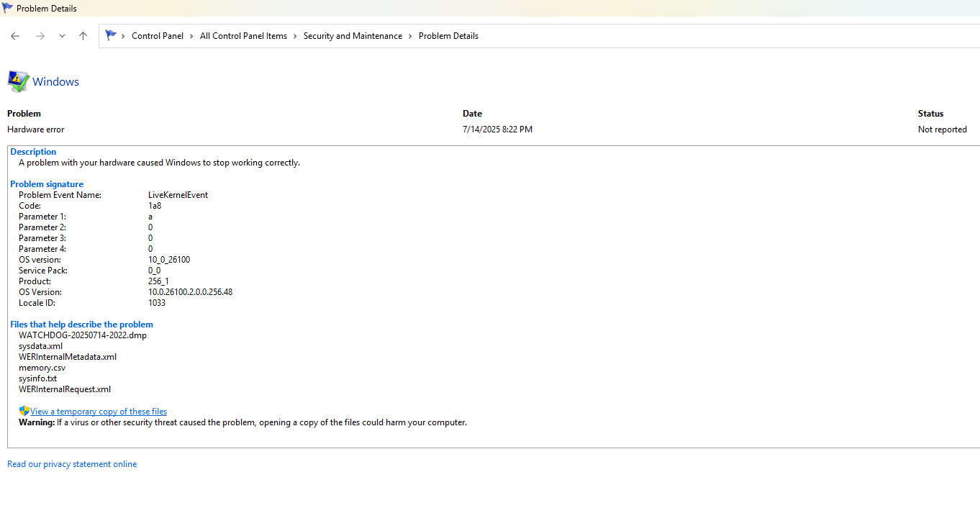This screenshot has width=980, height=526.
Task: Open View a temporary copy of these files
Action: tap(99, 412)
